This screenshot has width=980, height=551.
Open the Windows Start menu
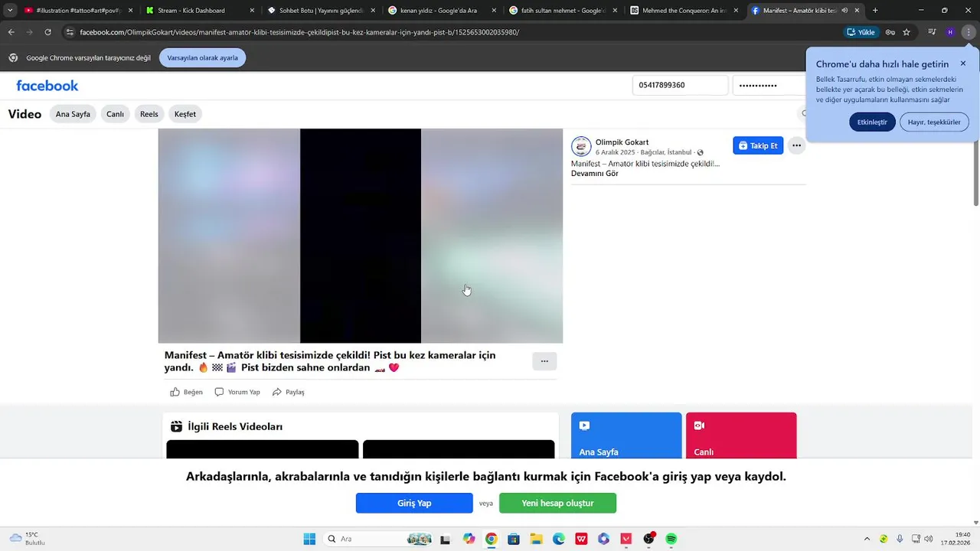tap(309, 539)
